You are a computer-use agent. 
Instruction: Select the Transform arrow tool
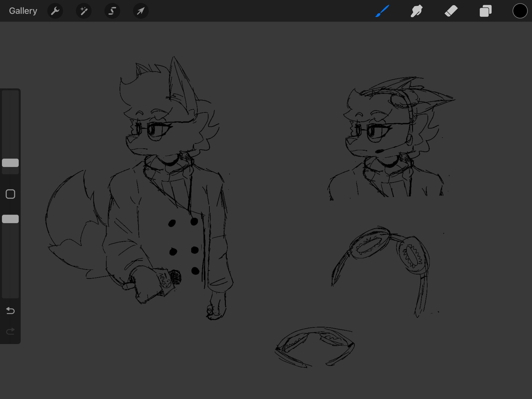[141, 11]
